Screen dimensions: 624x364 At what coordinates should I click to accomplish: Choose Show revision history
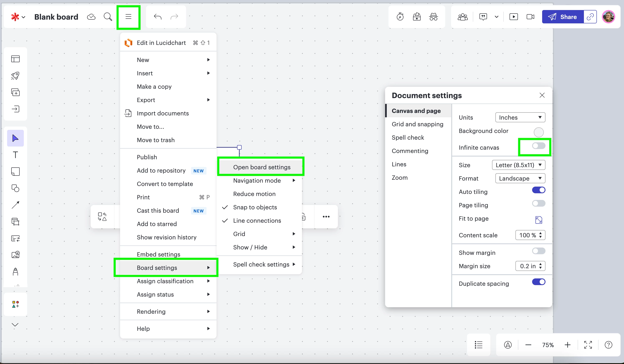pyautogui.click(x=168, y=237)
